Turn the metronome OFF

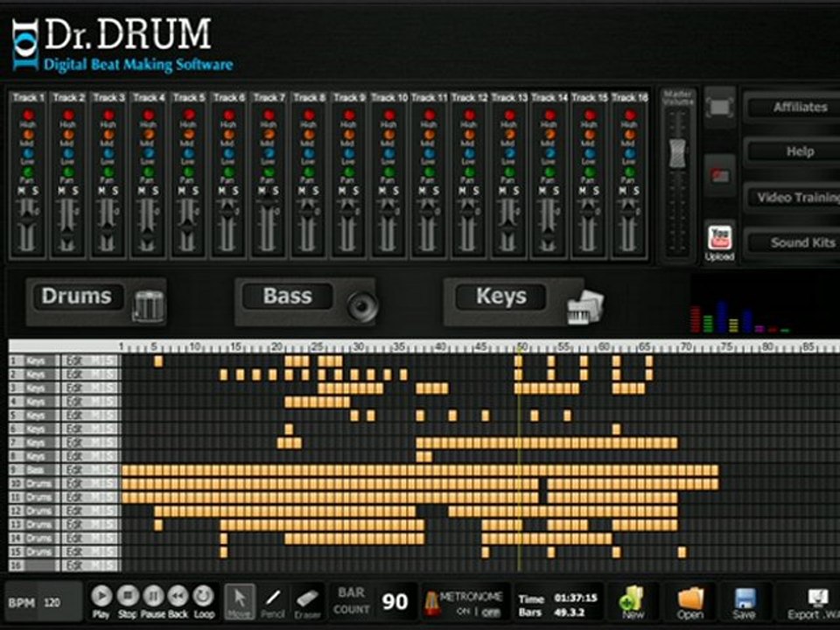(491, 612)
